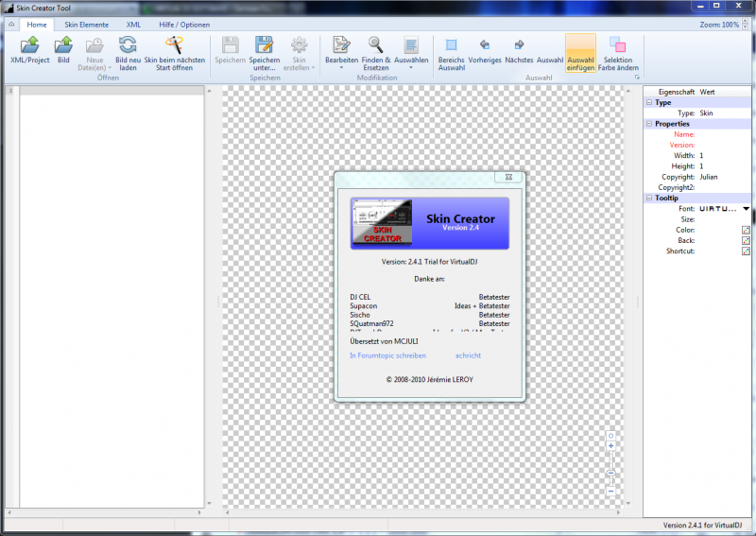This screenshot has width=756, height=536.
Task: Click the Shortcut row picker button
Action: [746, 251]
